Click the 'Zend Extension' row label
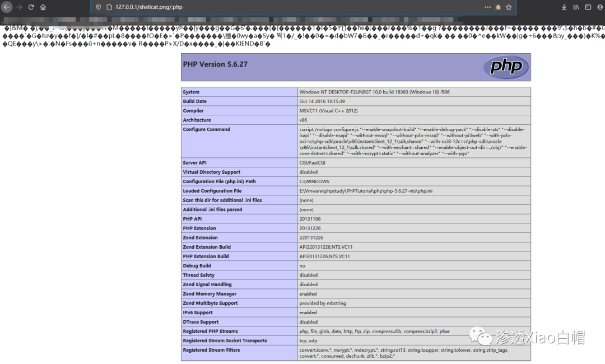This screenshot has width=605, height=364. pos(200,237)
